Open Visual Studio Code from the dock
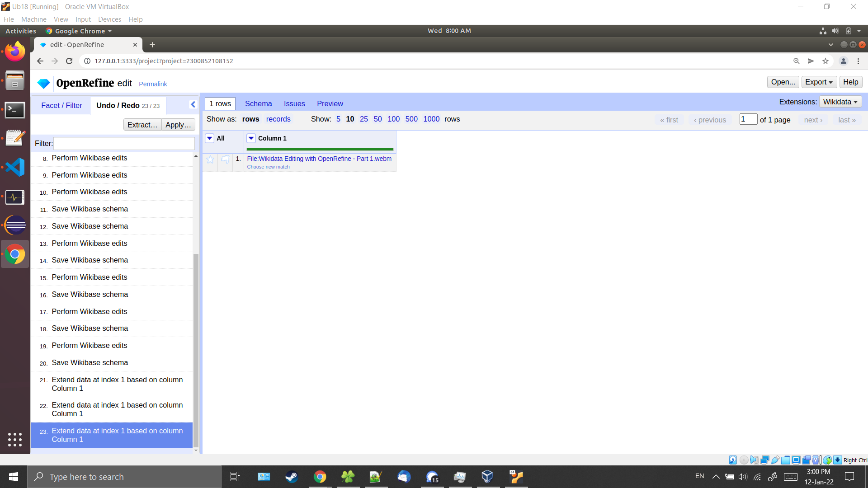The image size is (868, 488). [x=15, y=168]
